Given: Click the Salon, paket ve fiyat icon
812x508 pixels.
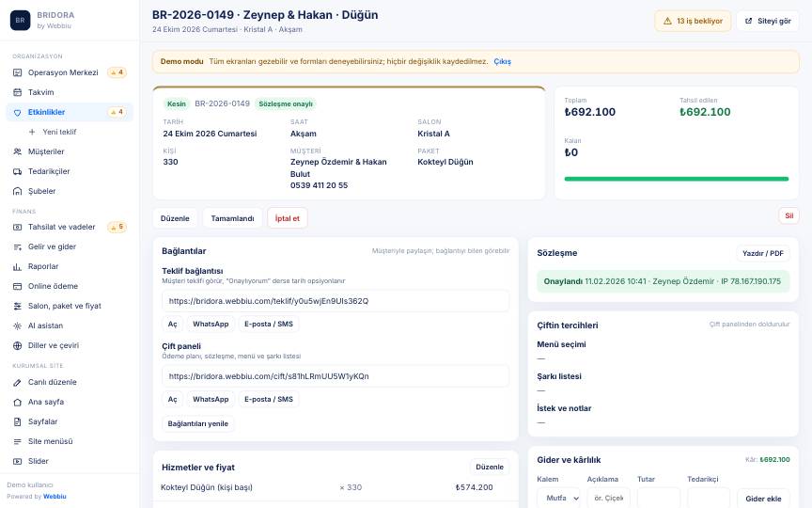Looking at the screenshot, I should [17, 306].
